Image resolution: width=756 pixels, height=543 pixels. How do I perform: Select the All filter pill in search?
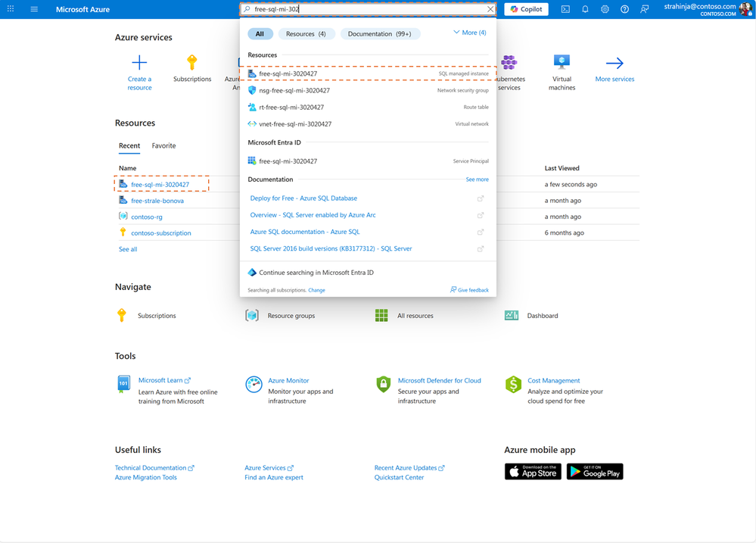(x=260, y=34)
